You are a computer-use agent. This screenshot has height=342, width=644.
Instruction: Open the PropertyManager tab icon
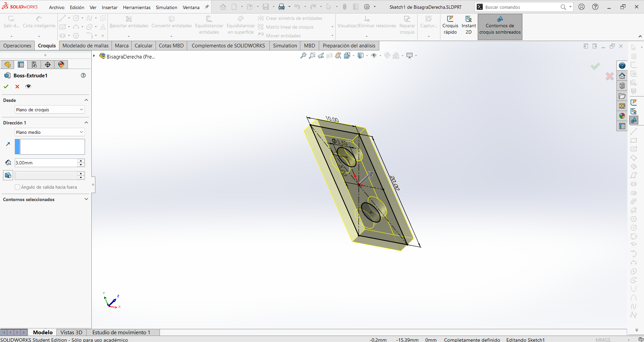(x=21, y=65)
